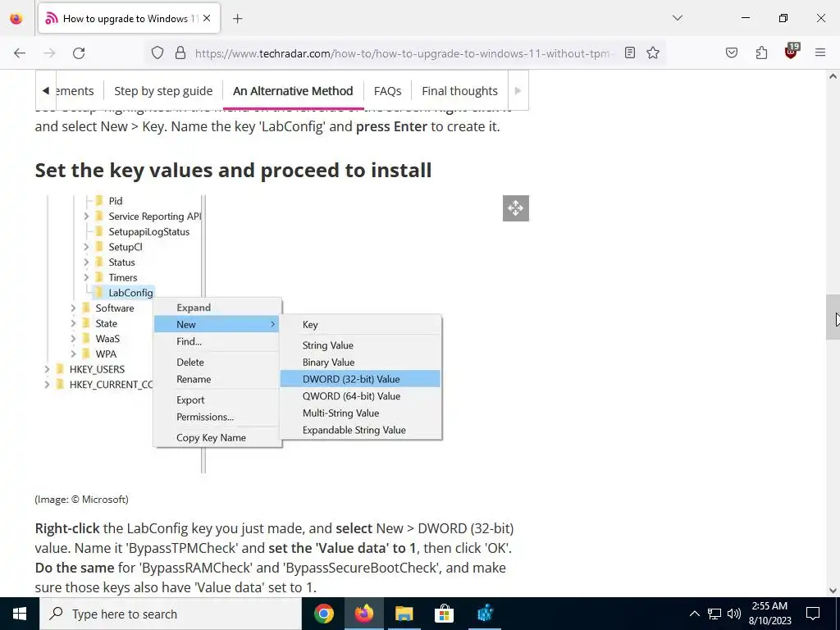The width and height of the screenshot is (840, 630).
Task: Close the TechRadar tab
Action: [207, 18]
